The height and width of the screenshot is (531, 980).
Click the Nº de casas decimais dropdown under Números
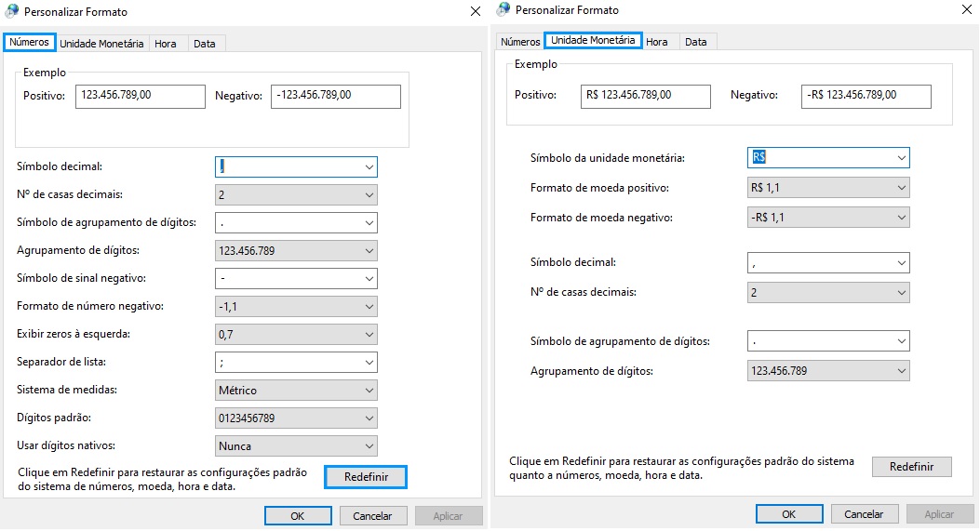(295, 195)
